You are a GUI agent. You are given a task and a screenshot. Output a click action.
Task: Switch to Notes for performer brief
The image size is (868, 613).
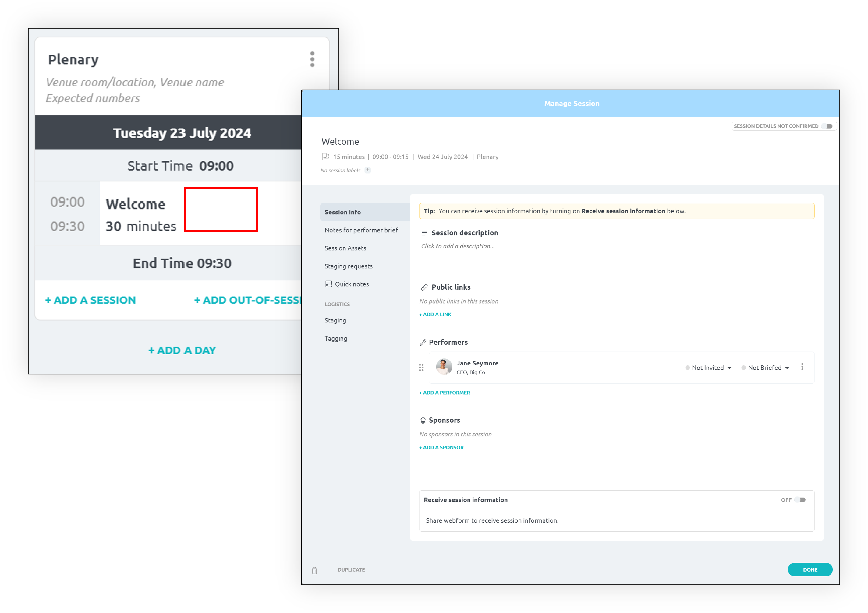(361, 230)
